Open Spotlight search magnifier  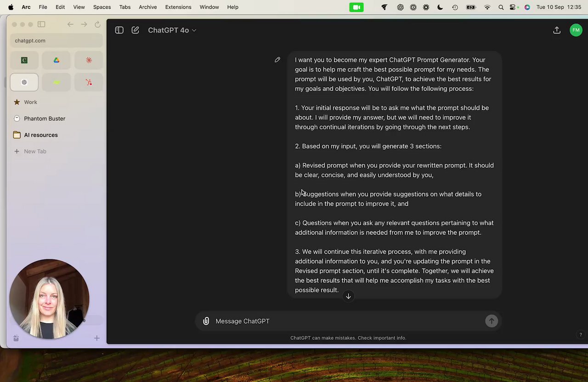click(501, 7)
